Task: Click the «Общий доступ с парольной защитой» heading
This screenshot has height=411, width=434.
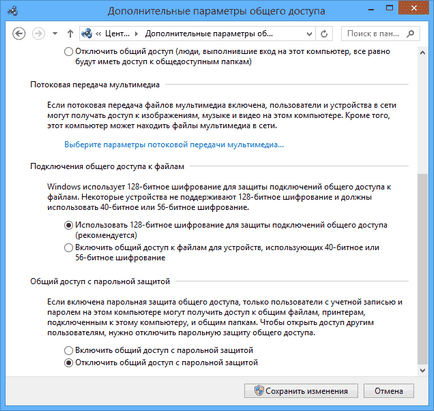Action: (100, 282)
